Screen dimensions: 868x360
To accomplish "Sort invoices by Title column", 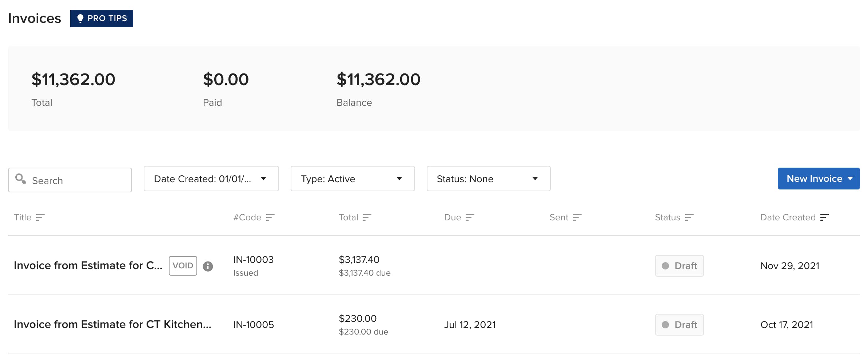I will pyautogui.click(x=40, y=217).
